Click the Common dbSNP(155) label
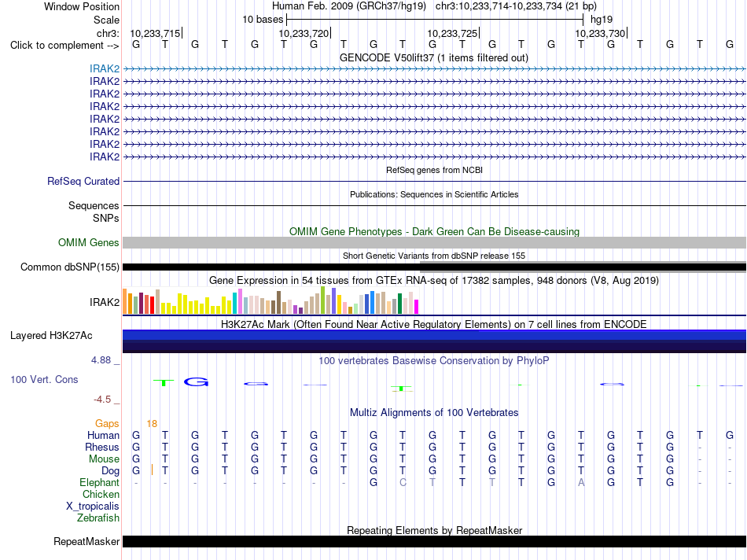The height and width of the screenshot is (560, 747). [x=69, y=267]
